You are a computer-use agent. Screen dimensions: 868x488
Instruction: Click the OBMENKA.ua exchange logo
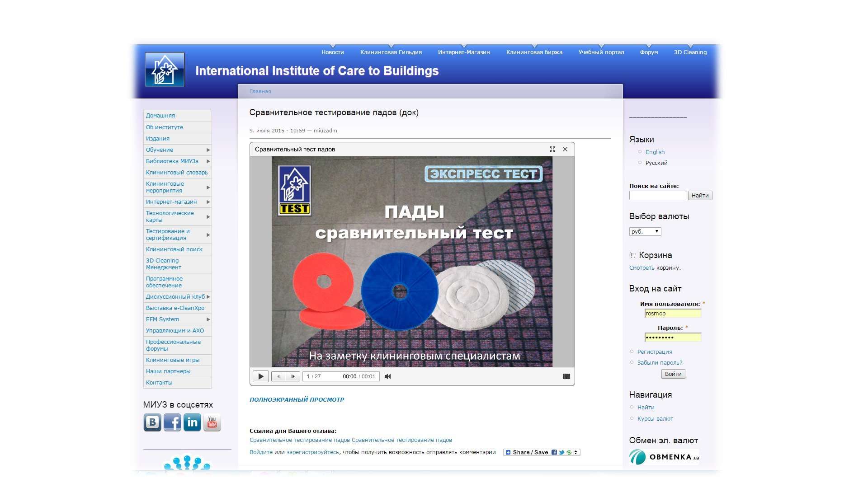[664, 457]
